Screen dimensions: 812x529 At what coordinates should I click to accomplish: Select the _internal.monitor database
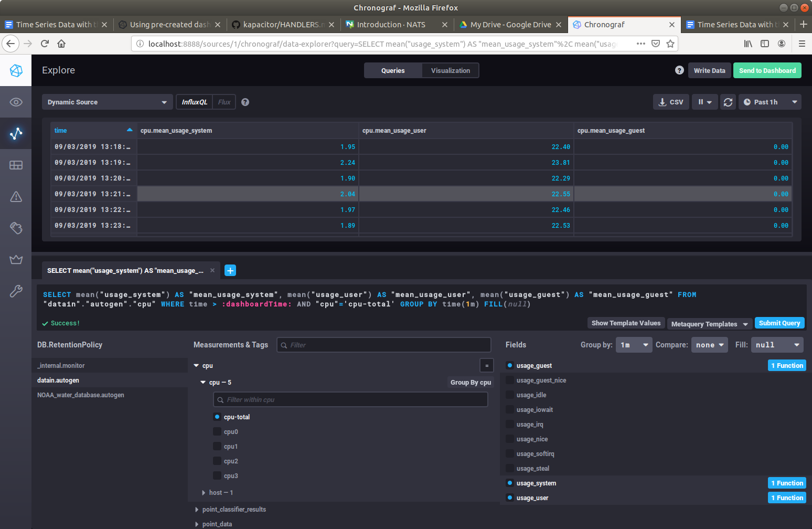click(x=110, y=366)
